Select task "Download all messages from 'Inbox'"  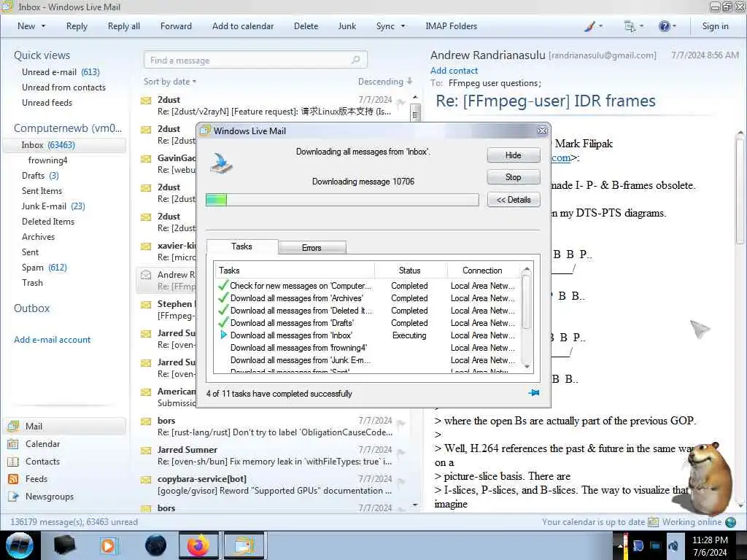(291, 335)
